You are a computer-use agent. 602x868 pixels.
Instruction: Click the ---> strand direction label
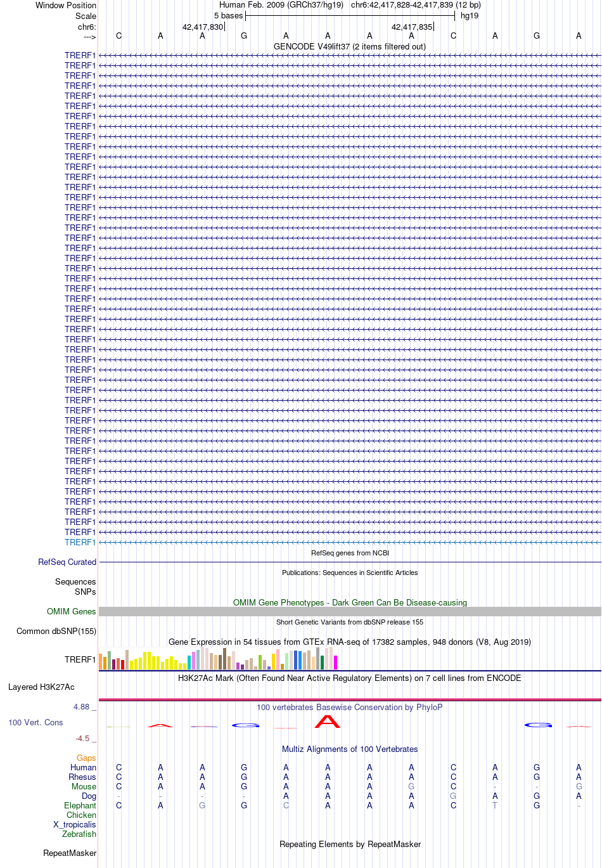(89, 37)
